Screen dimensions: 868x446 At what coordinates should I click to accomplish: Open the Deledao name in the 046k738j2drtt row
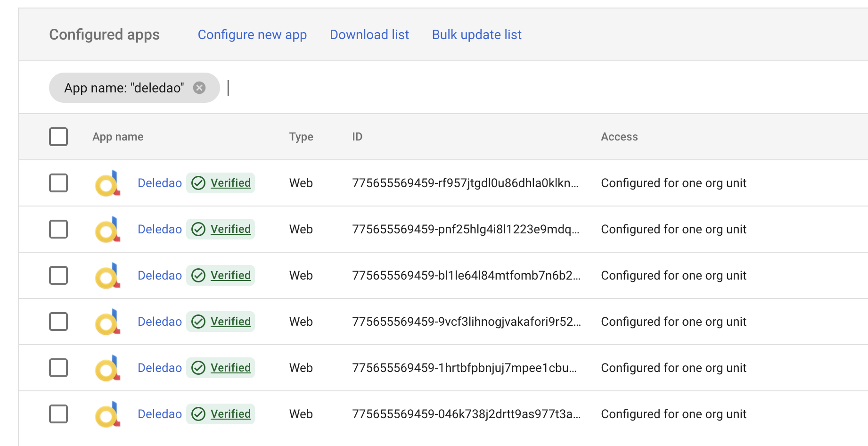[x=160, y=414]
